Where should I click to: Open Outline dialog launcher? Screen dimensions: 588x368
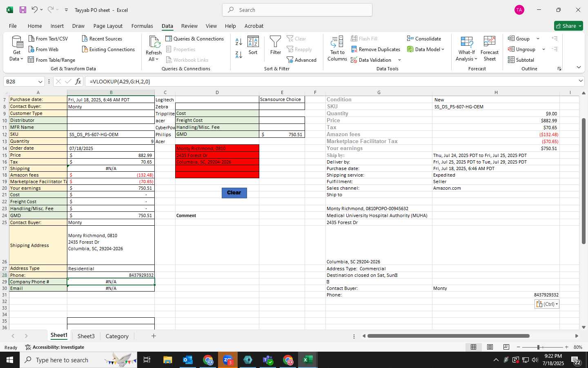(x=559, y=69)
